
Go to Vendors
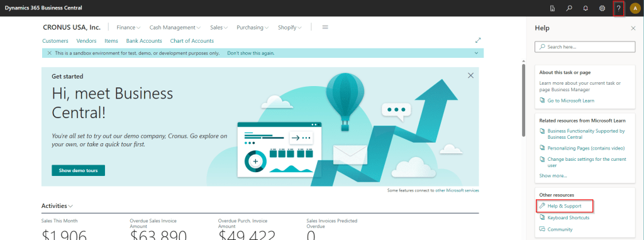click(x=86, y=41)
